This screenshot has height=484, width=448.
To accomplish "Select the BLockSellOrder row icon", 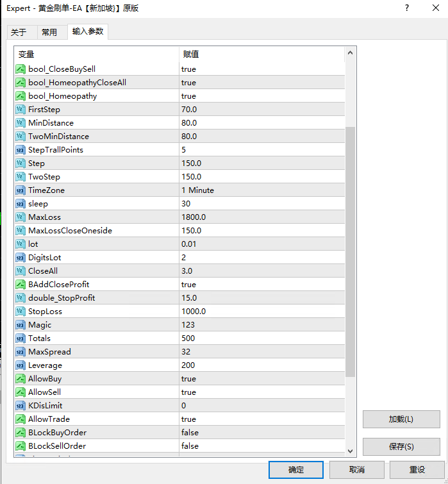I will [21, 446].
